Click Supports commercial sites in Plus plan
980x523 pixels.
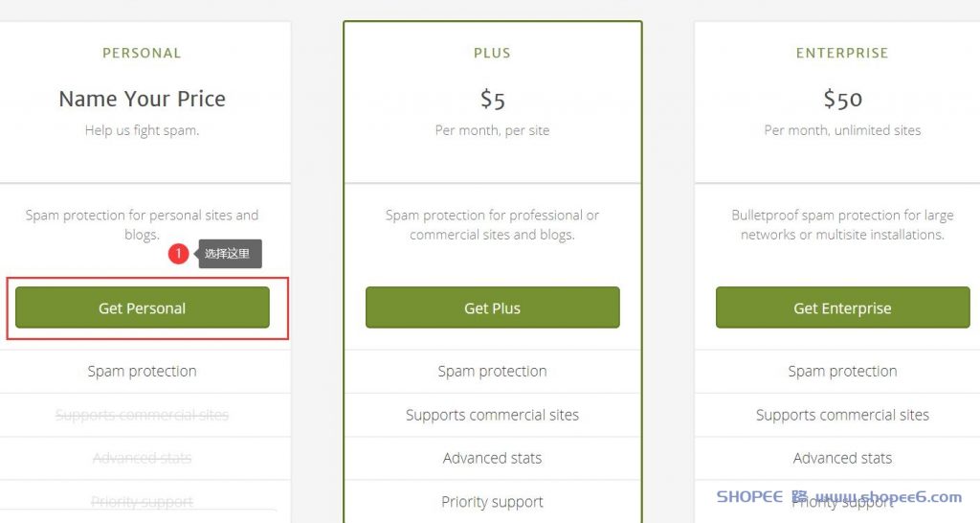tap(493, 415)
